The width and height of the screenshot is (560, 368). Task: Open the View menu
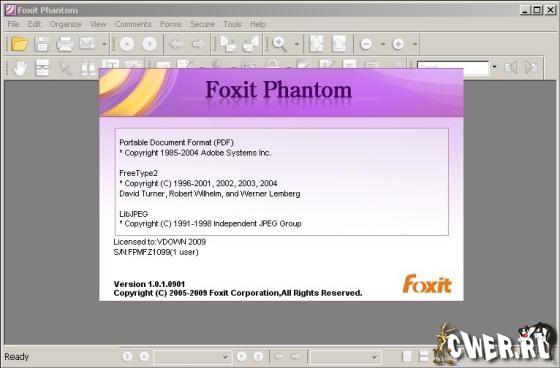98,24
